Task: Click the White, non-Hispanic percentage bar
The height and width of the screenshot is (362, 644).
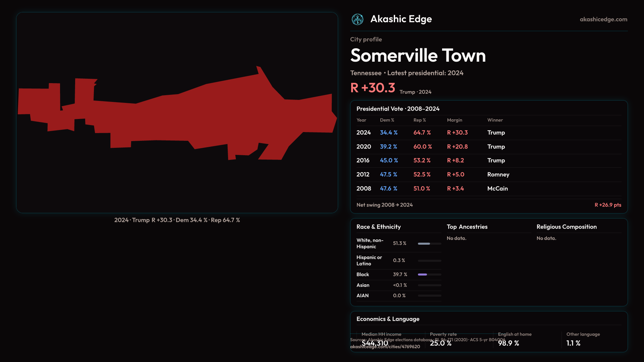Action: pyautogui.click(x=429, y=244)
